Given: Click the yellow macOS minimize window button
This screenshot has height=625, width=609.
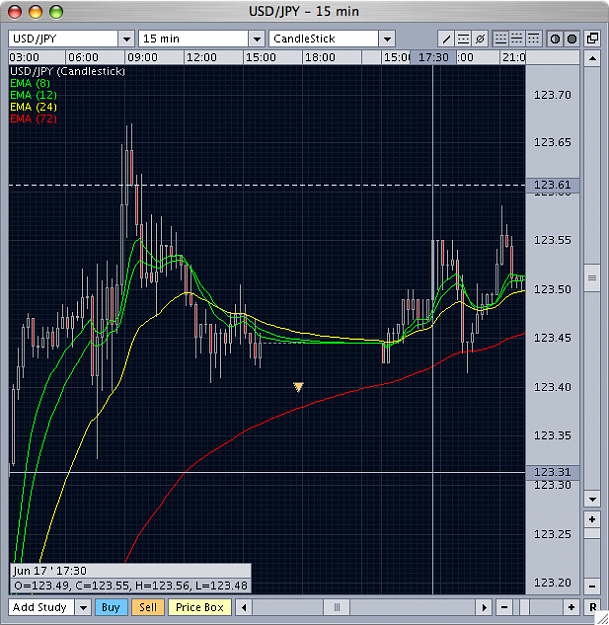Looking at the screenshot, I should (x=35, y=12).
